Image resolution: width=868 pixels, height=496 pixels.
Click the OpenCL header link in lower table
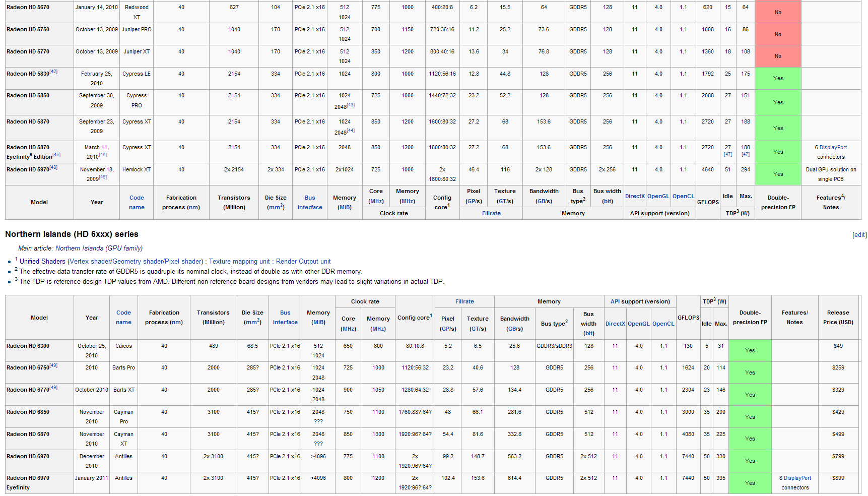pyautogui.click(x=663, y=324)
